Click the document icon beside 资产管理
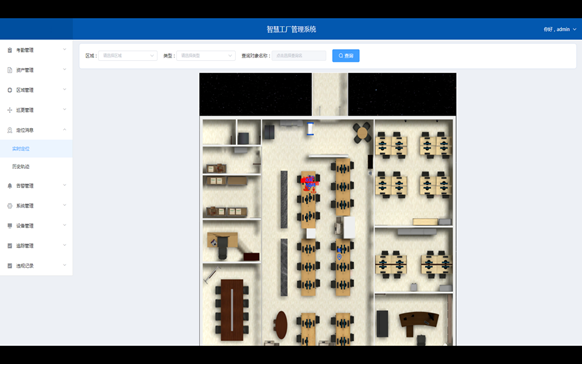This screenshot has height=365, width=583. pyautogui.click(x=10, y=70)
